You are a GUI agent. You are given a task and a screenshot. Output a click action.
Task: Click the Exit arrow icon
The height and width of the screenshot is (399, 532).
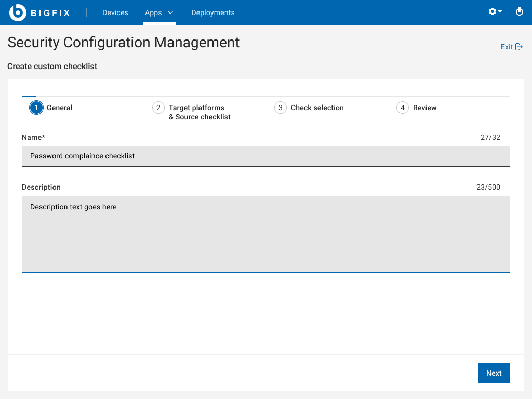click(519, 47)
